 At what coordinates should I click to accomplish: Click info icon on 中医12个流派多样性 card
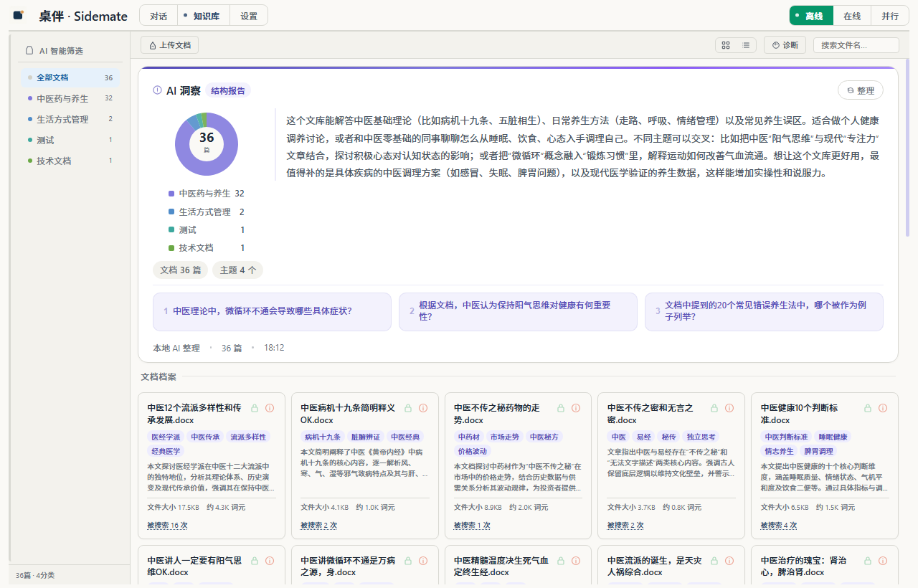270,408
